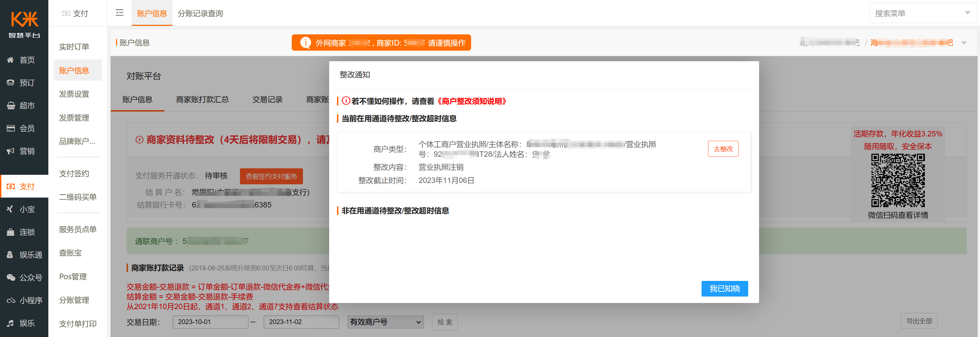
Task: Open the 搜索菜单 dropdown
Action: click(x=923, y=13)
